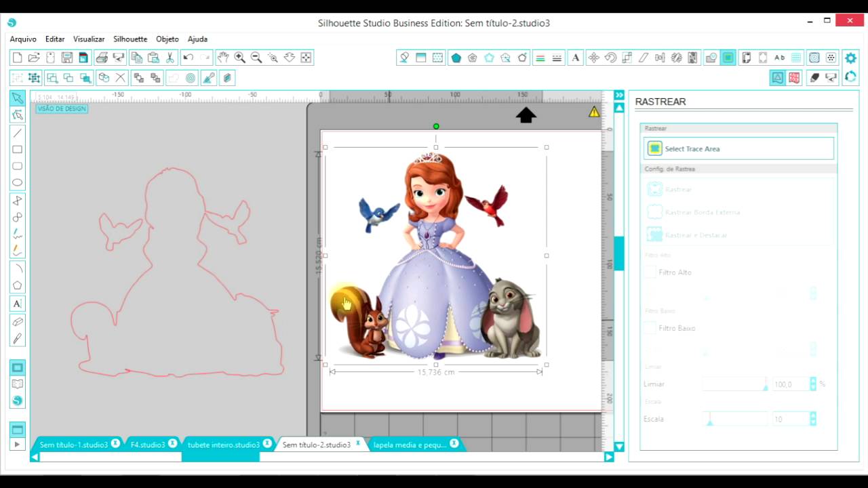Screen dimensions: 868x488
Task: Open Preferences gear icon
Action: click(x=850, y=58)
